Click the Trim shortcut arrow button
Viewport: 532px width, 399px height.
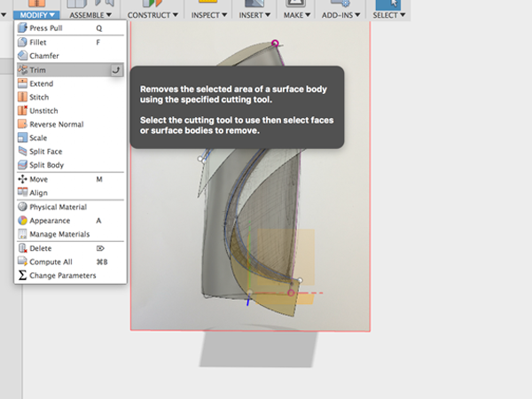click(116, 70)
